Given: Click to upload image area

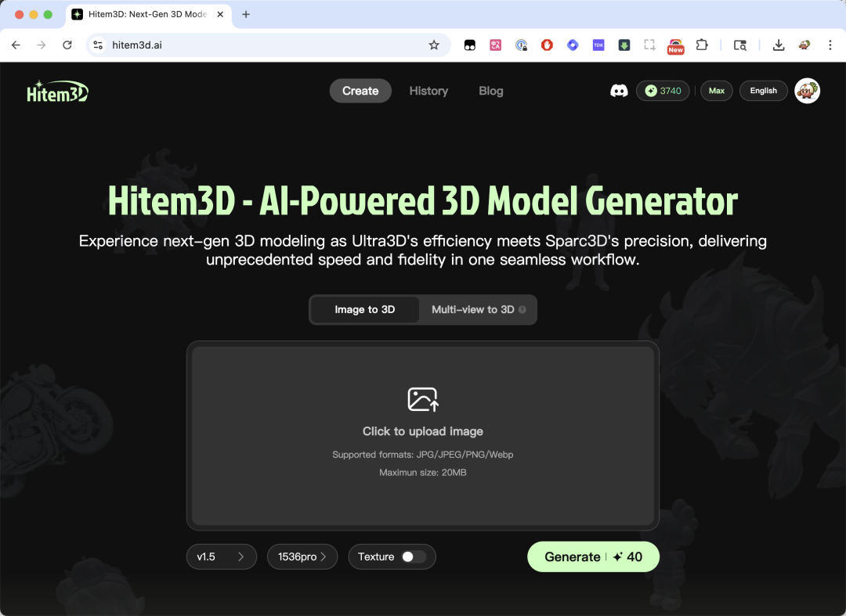Looking at the screenshot, I should coord(423,435).
